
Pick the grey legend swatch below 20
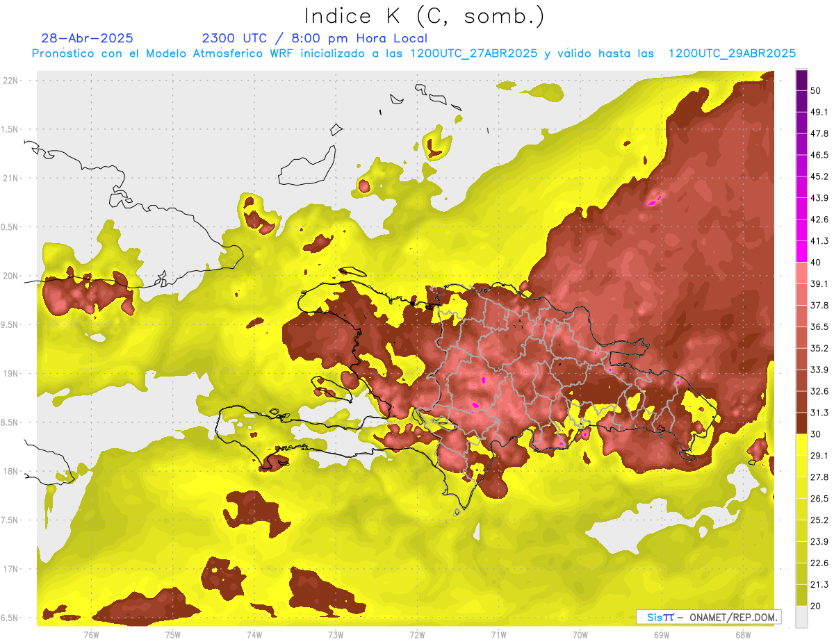(x=802, y=616)
